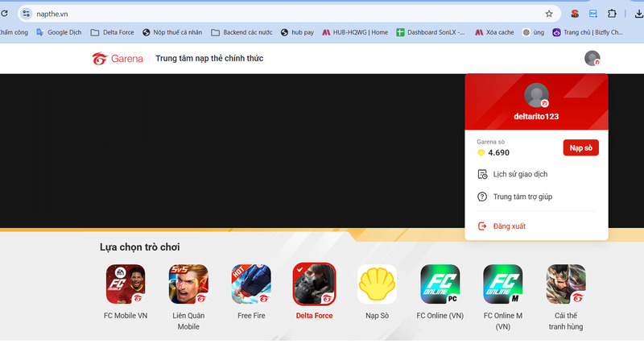Screen dimensions: 644x344
Task: Open the Xóa cache bookmark
Action: point(494,32)
